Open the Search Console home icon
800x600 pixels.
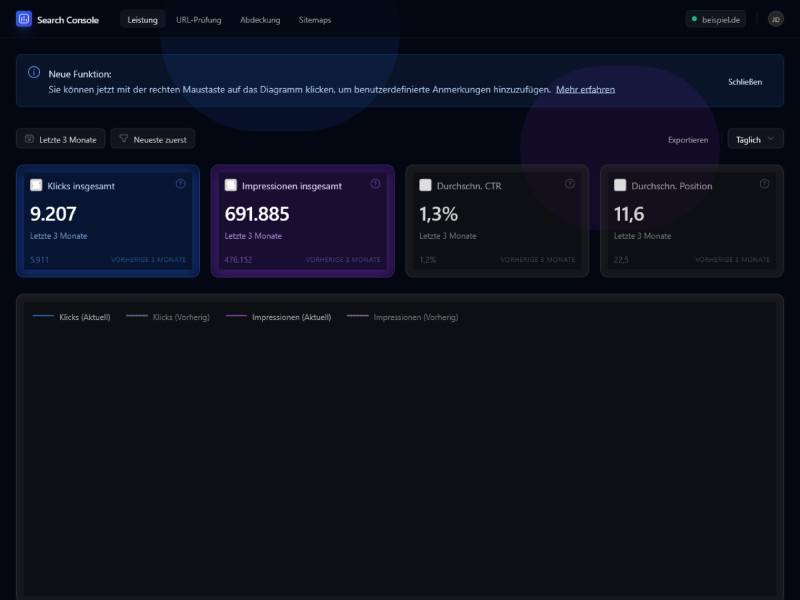coord(21,19)
